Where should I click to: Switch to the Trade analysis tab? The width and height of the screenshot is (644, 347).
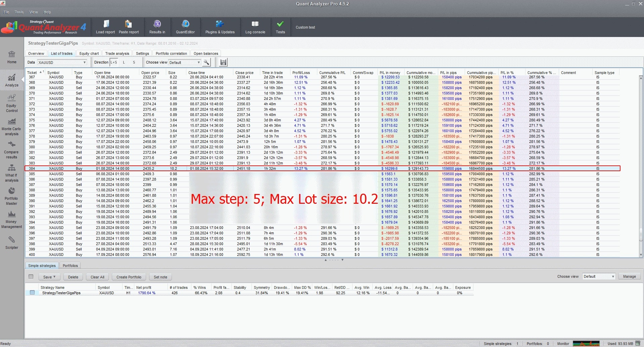tap(117, 53)
